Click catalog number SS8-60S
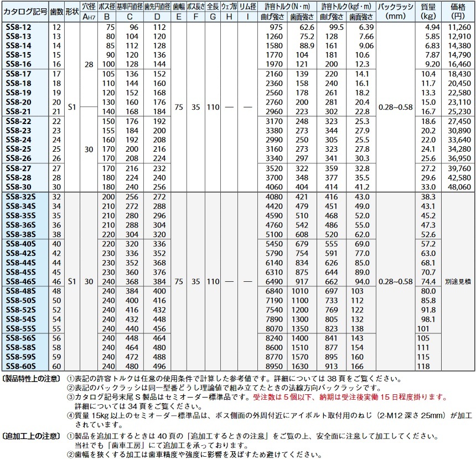The width and height of the screenshot is (476, 459). (x=20, y=367)
